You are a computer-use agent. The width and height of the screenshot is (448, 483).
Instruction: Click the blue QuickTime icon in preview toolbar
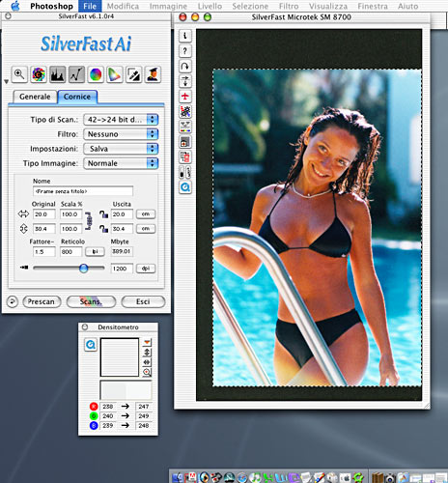pos(185,187)
